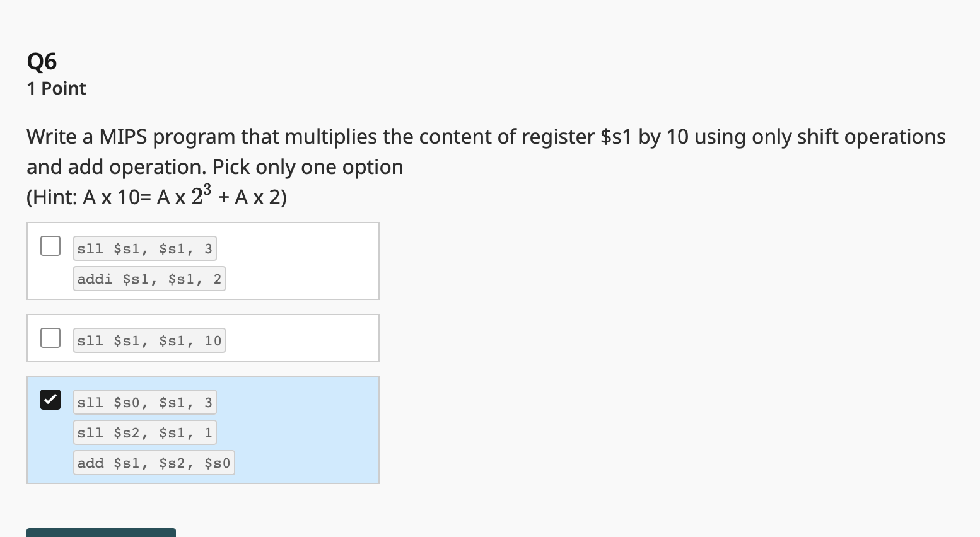Screen dimensions: 980x537
Task: Check the first answer option checkbox
Action: 50,245
